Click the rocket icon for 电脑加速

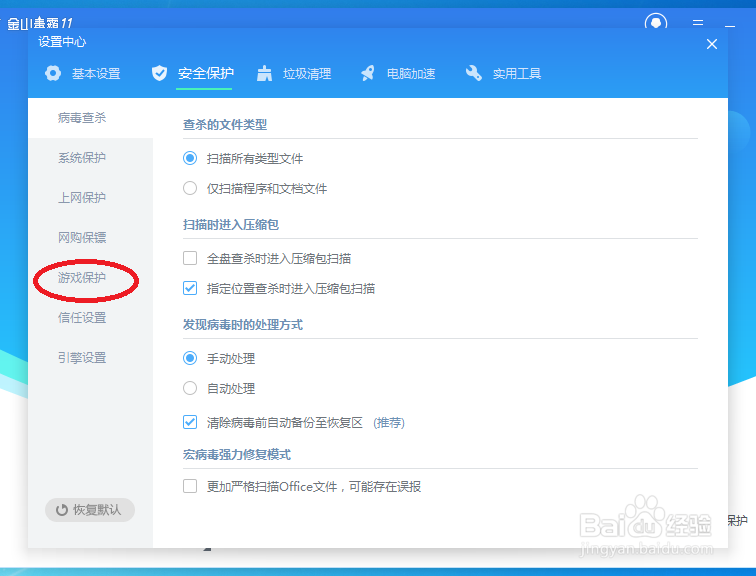click(x=368, y=73)
